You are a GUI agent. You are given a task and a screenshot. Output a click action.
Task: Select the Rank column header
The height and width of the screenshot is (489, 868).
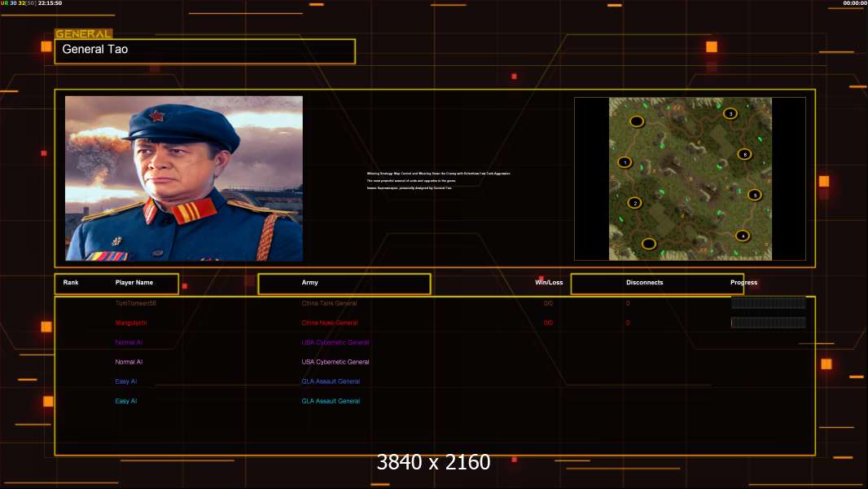(71, 283)
